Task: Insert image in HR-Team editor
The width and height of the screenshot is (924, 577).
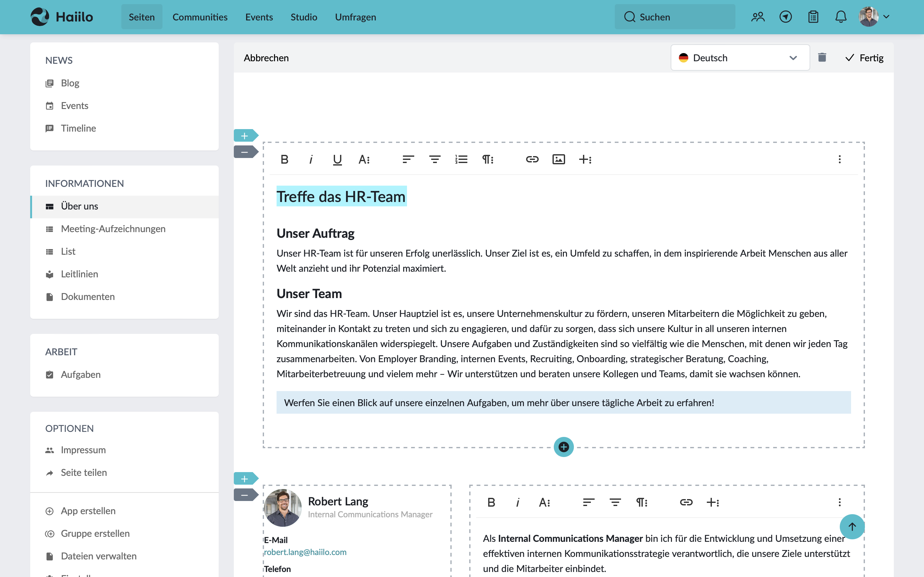Action: [558, 159]
